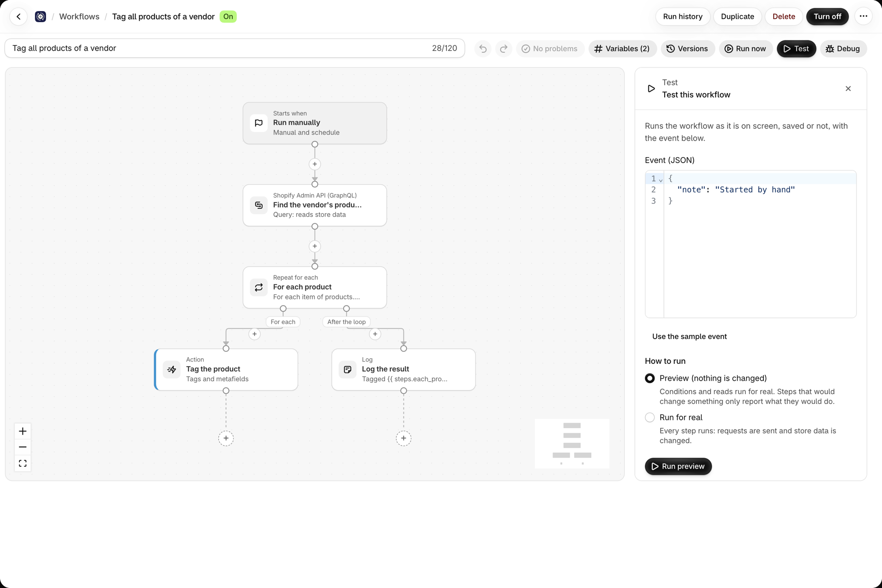
Task: Zoom out on the workflow canvas
Action: click(23, 447)
